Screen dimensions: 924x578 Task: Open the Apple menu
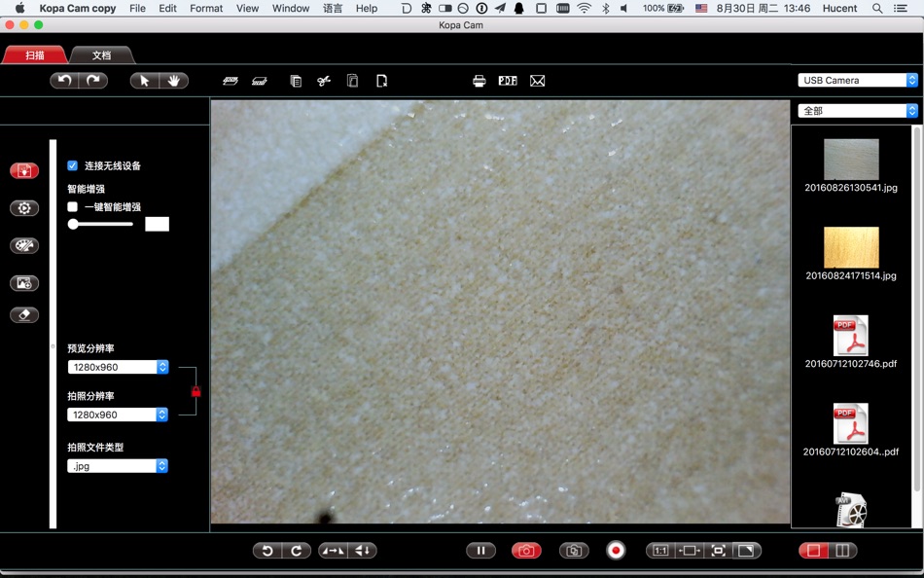pyautogui.click(x=19, y=8)
